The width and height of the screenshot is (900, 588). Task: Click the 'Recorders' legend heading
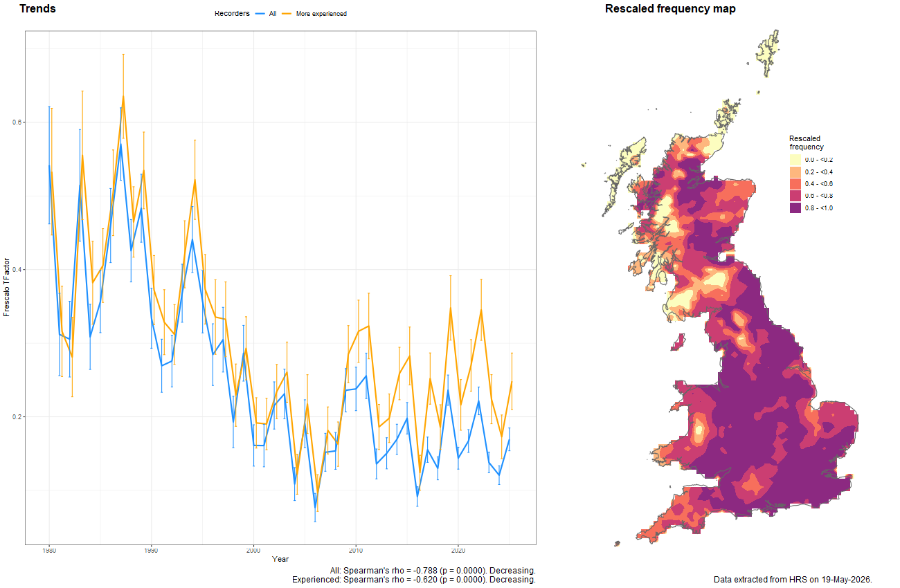coord(232,14)
